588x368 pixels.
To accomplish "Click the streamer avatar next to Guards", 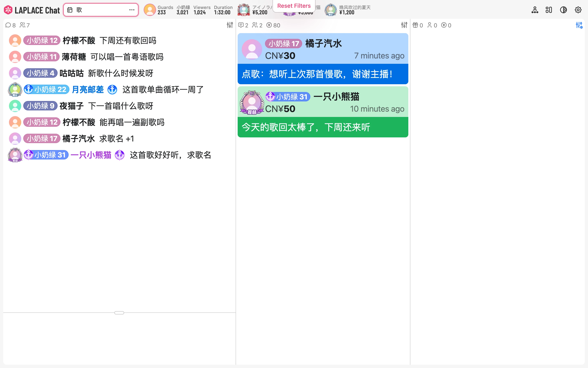I will tap(150, 10).
